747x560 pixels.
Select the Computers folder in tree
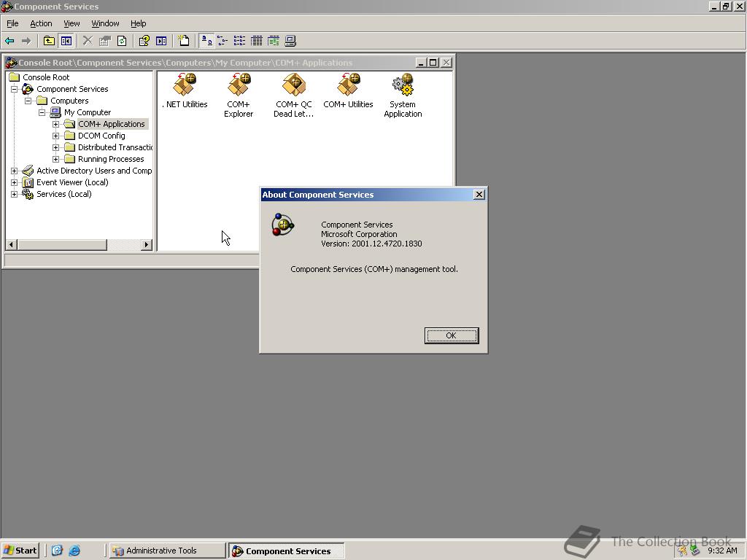point(69,101)
